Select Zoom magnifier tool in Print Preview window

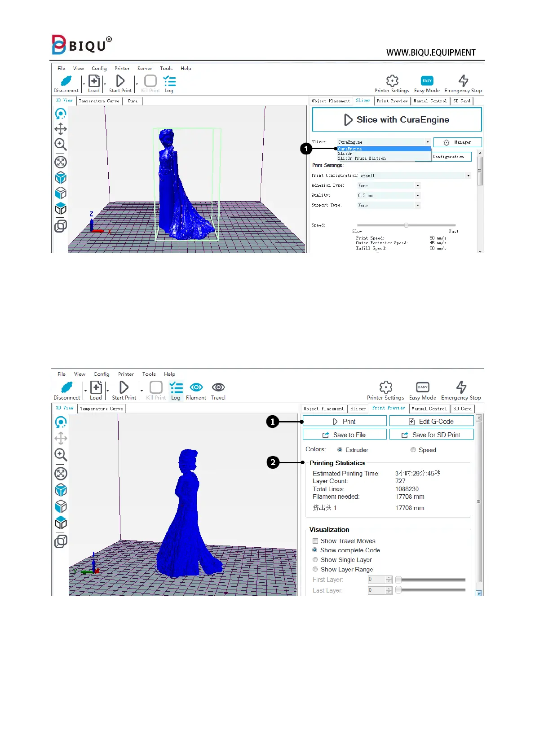point(61,455)
